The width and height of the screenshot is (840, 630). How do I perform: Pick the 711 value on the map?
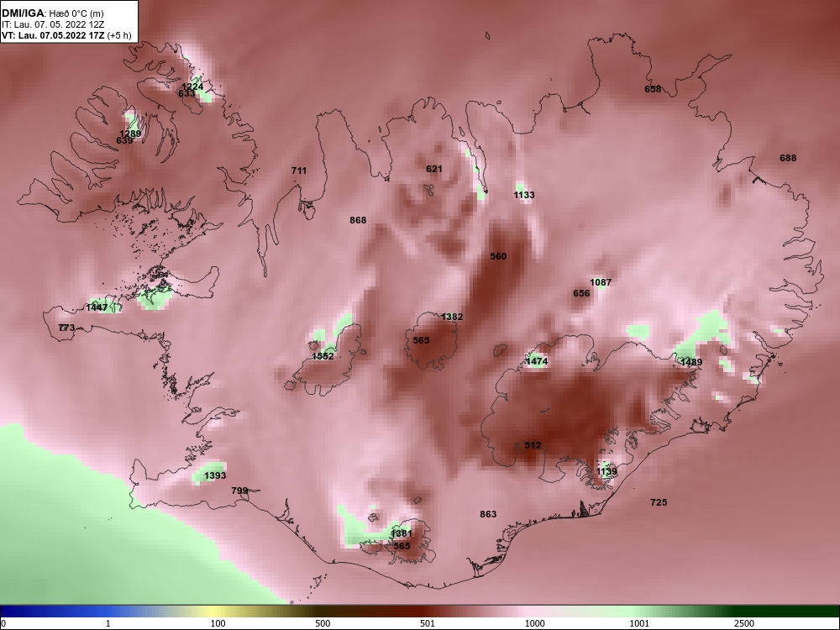point(299,171)
